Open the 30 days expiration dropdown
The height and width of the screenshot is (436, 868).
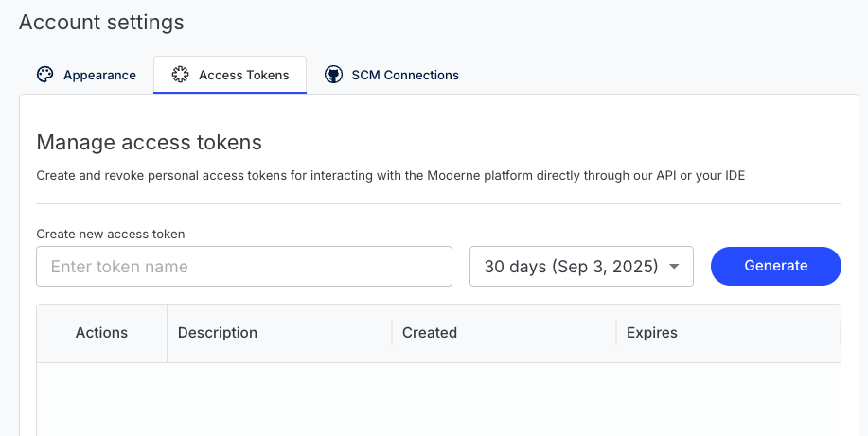click(x=581, y=266)
